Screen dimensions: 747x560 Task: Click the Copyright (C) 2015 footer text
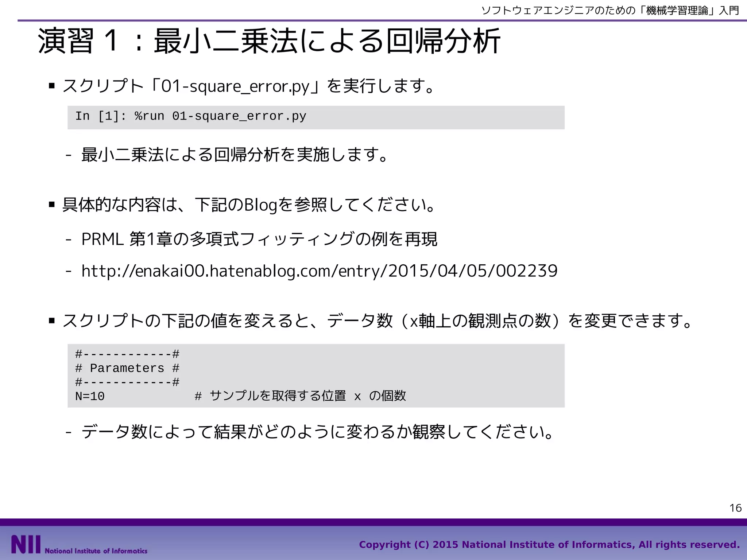coord(549,545)
